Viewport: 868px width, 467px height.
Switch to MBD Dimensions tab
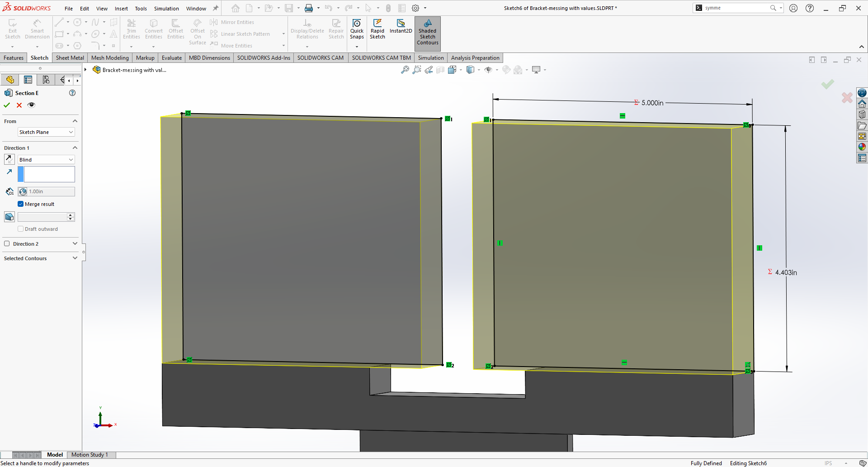tap(209, 58)
